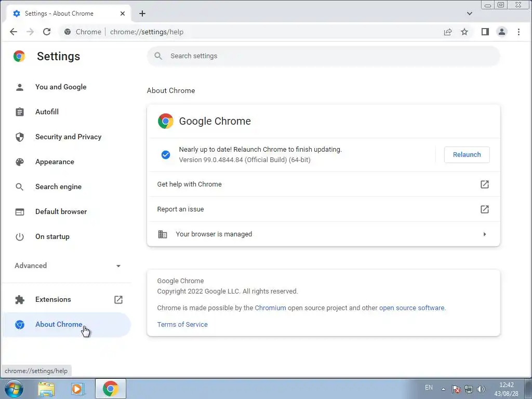The height and width of the screenshot is (399, 532).
Task: Click the version text 99.0.4844.84
Action: pyautogui.click(x=245, y=160)
